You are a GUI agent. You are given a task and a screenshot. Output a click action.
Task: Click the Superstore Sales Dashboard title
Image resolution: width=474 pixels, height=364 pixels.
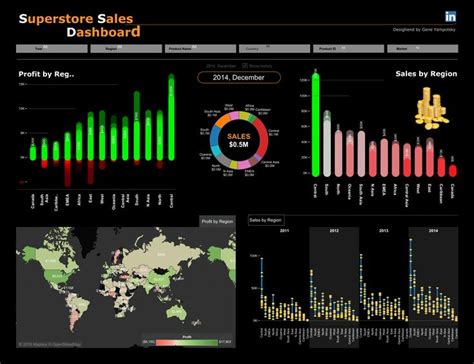click(79, 25)
